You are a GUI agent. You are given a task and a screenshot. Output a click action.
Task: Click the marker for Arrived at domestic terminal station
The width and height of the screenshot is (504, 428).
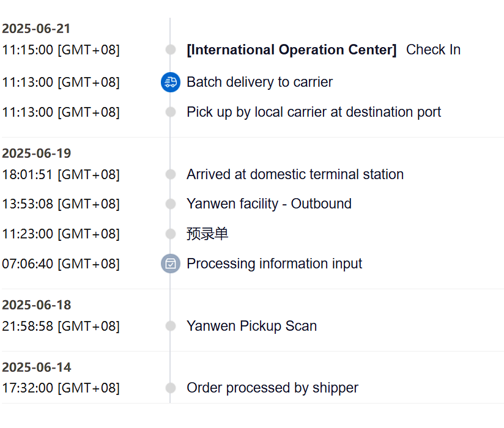pos(171,174)
